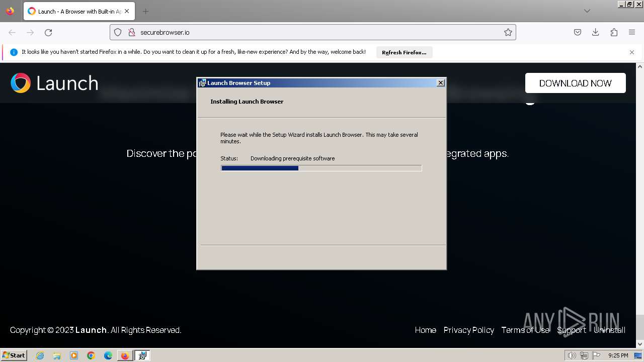Click the DOWNLOAD NOW button
The height and width of the screenshot is (362, 644).
point(576,83)
